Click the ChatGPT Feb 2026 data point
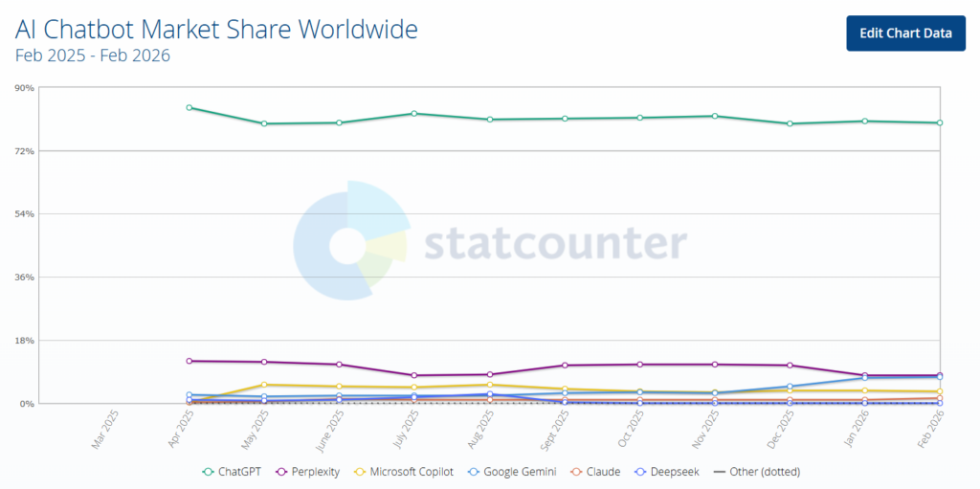The image size is (980, 489). [x=940, y=122]
